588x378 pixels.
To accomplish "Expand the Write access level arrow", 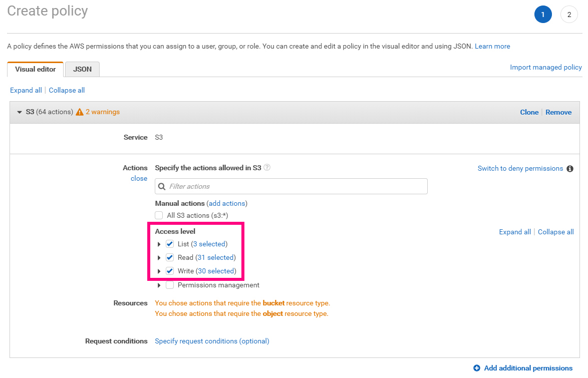I will 159,271.
